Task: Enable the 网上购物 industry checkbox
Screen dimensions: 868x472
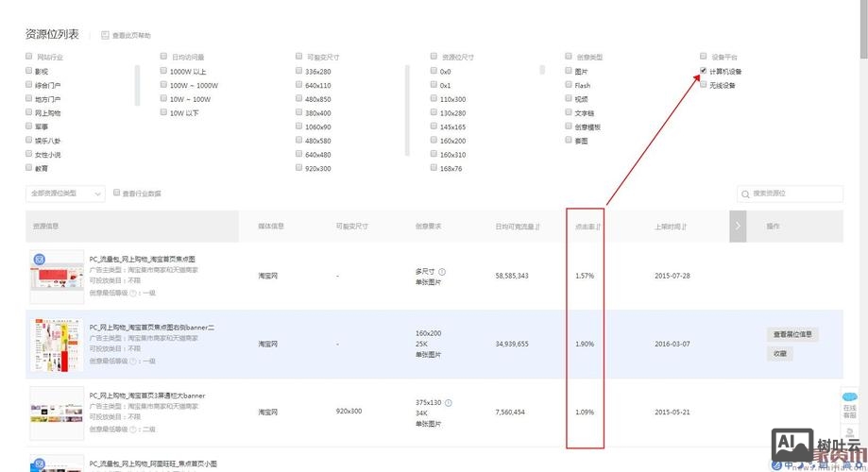Action: [29, 112]
